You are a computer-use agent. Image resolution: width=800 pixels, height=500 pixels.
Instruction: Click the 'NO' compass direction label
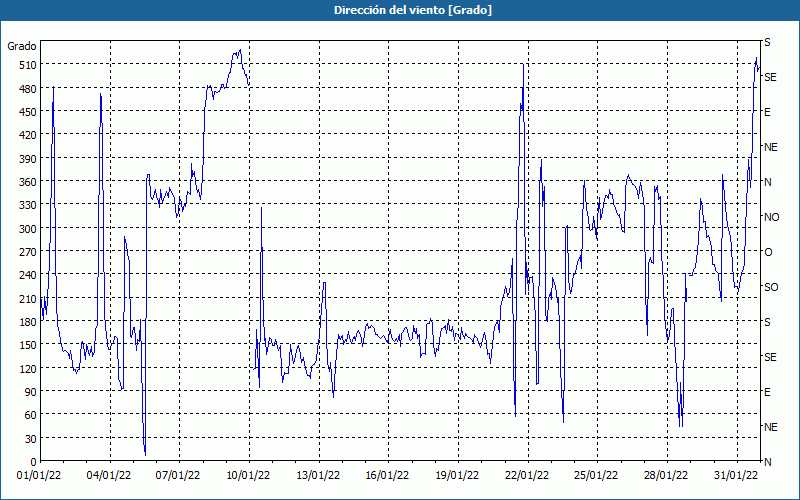pos(772,217)
